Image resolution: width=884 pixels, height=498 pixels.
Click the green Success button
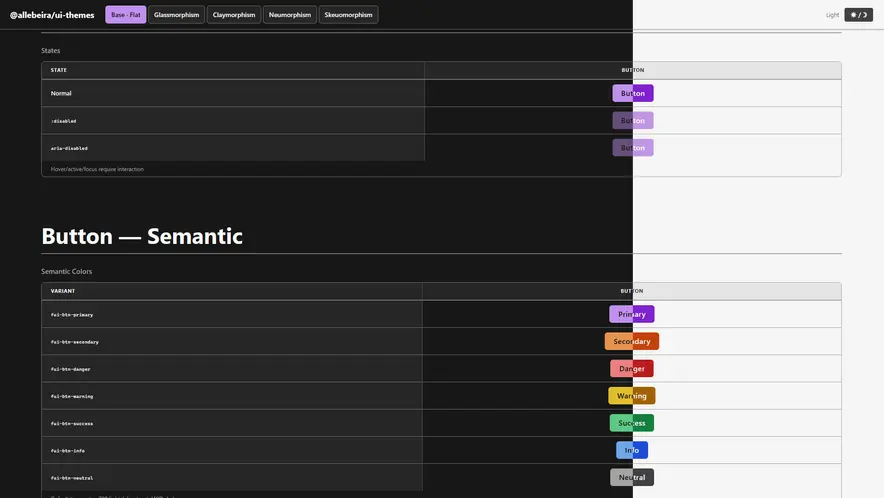pos(631,422)
